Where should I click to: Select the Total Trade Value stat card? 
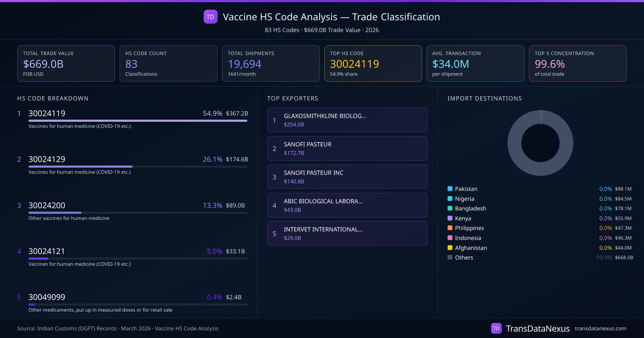(x=66, y=63)
